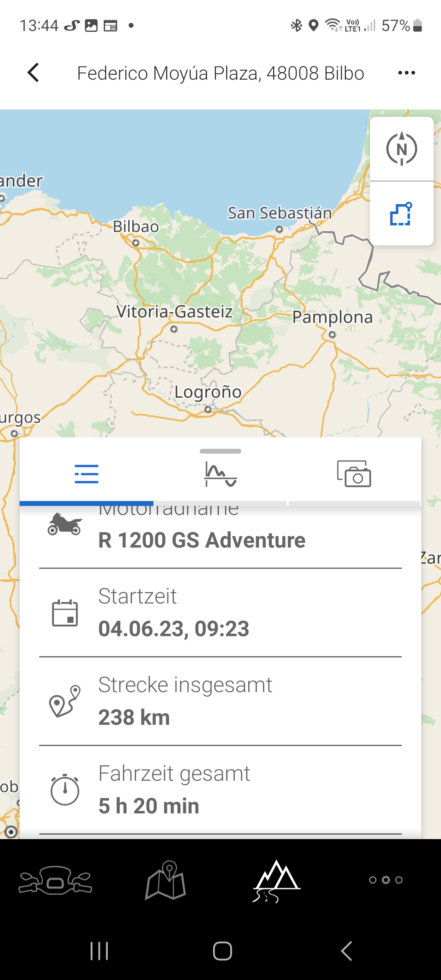Tap the route overview frame icon

[401, 214]
